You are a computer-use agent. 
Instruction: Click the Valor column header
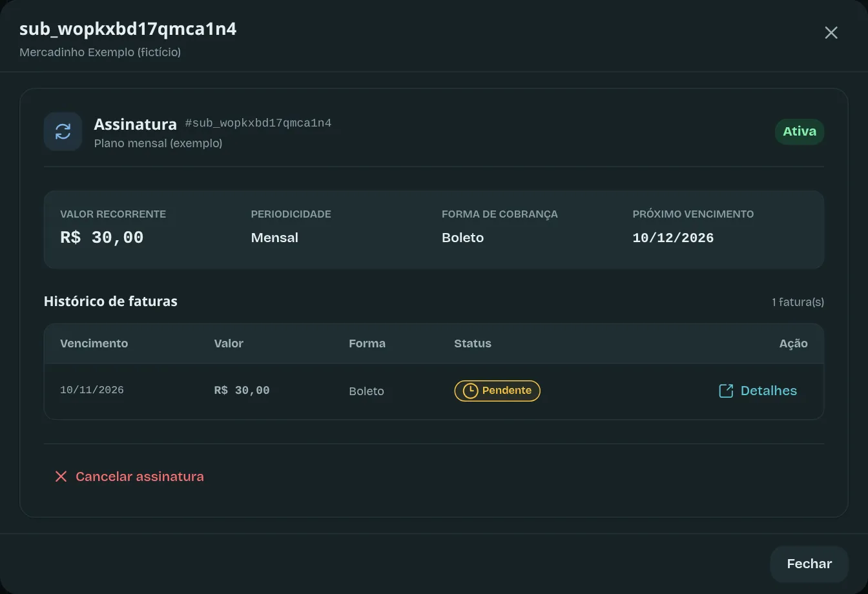tap(229, 343)
